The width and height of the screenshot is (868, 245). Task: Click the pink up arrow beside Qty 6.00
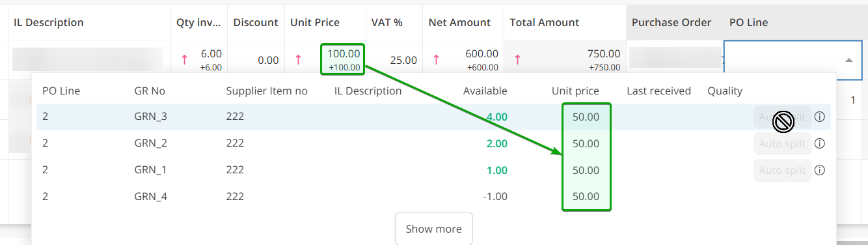(x=184, y=60)
